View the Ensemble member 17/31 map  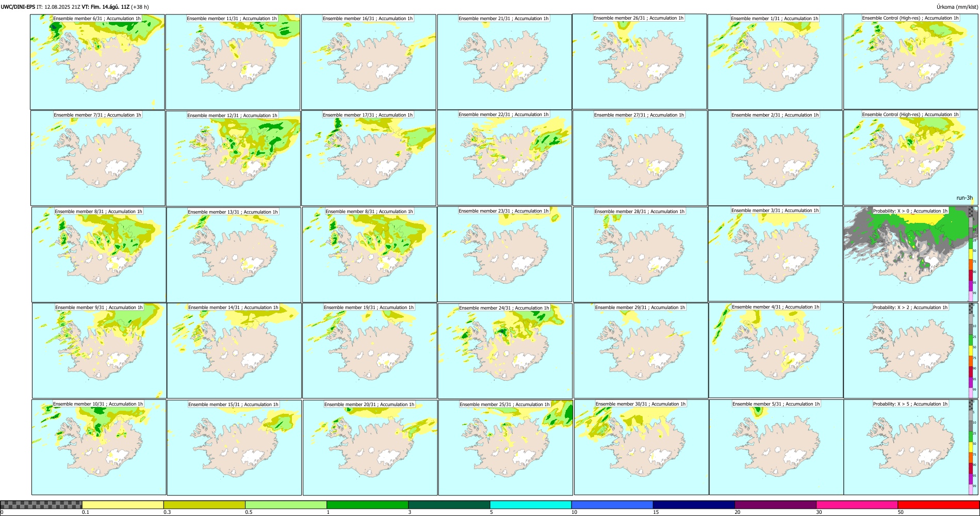(x=369, y=158)
